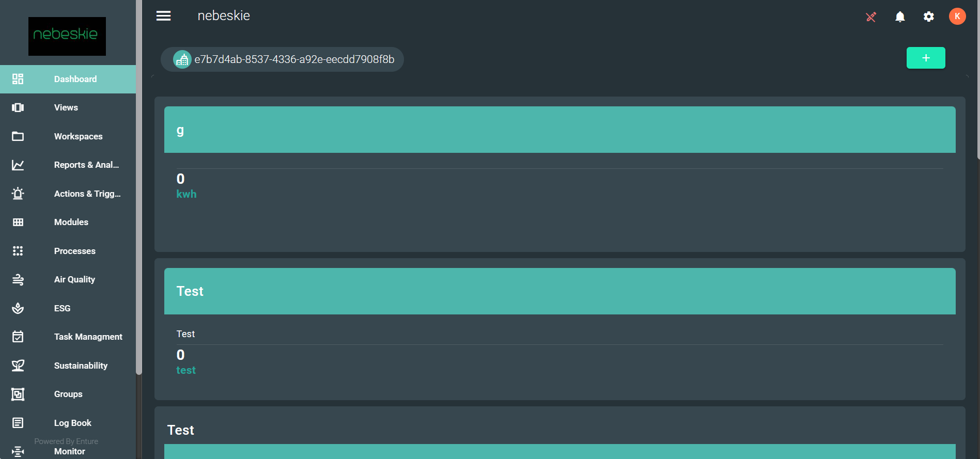Open the ESG section
This screenshot has width=980, height=459.
(62, 308)
